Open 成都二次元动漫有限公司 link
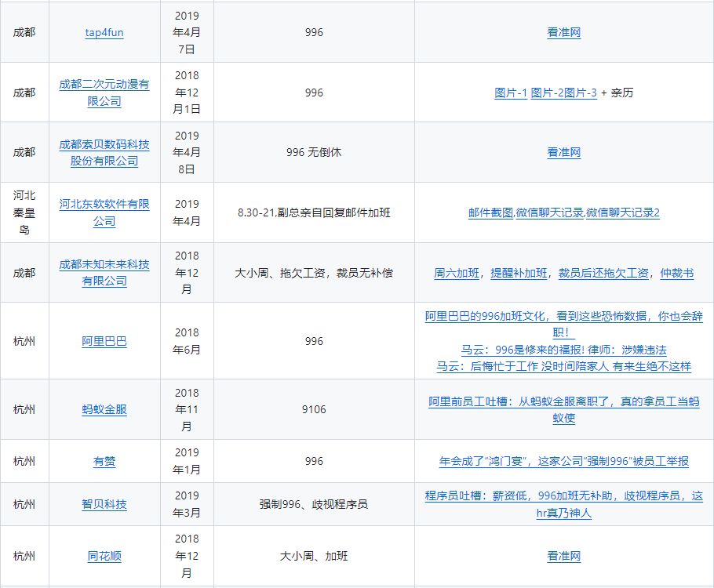 [104, 93]
